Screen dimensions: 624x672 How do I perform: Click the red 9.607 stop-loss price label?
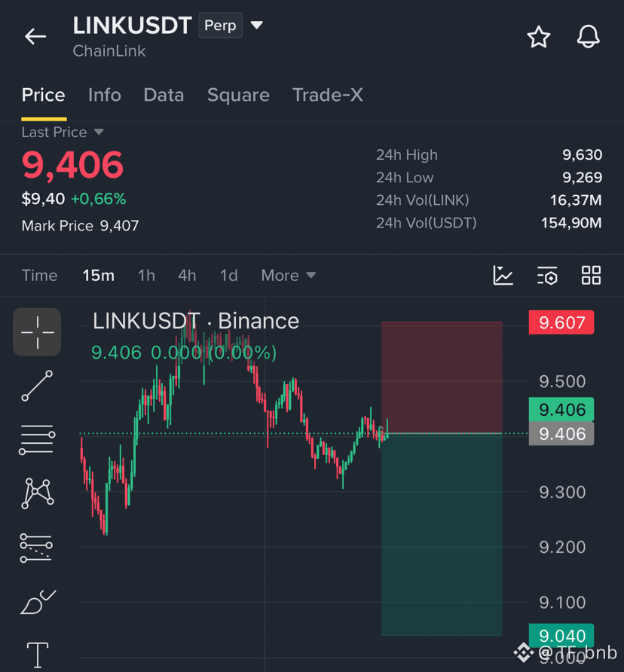pos(561,322)
